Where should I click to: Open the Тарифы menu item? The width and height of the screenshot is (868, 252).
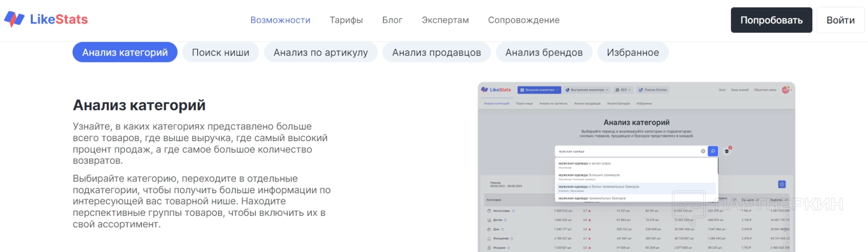click(x=346, y=20)
